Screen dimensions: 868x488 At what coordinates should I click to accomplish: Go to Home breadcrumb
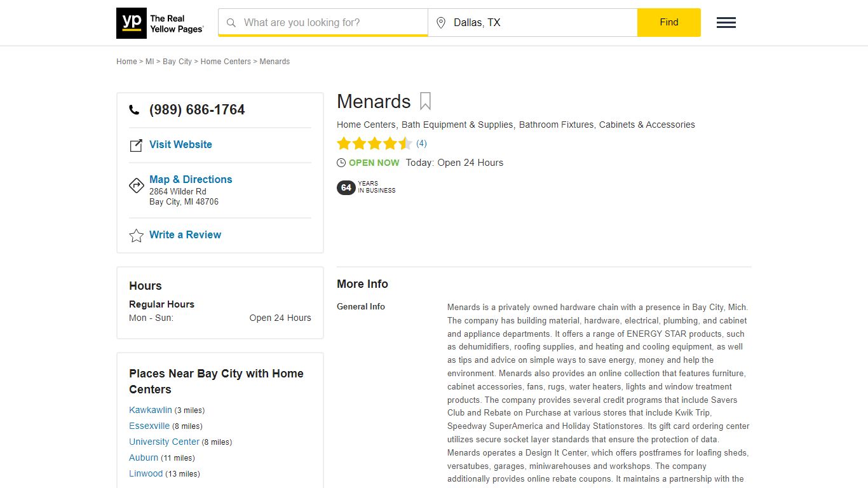coord(126,62)
